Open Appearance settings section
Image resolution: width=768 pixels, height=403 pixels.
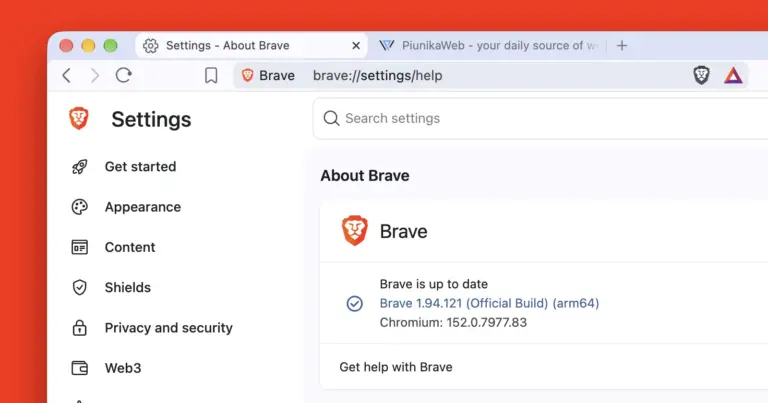pyautogui.click(x=143, y=207)
